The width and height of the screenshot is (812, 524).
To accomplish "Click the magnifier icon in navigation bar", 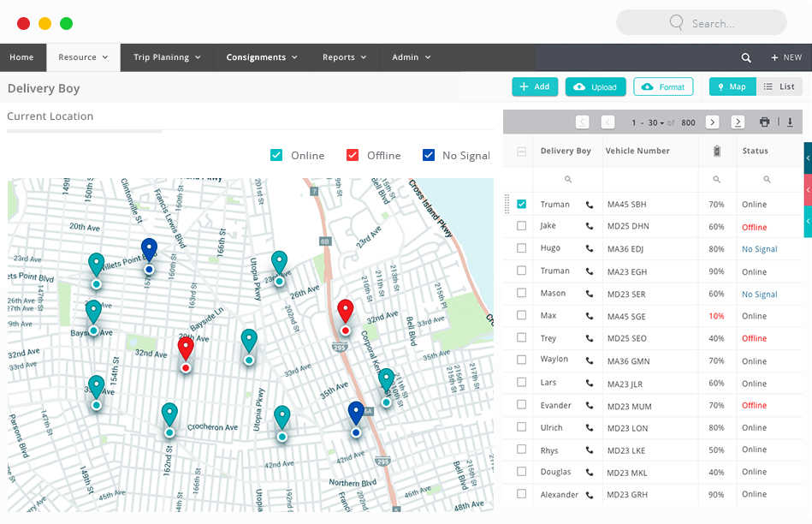I will (x=746, y=58).
